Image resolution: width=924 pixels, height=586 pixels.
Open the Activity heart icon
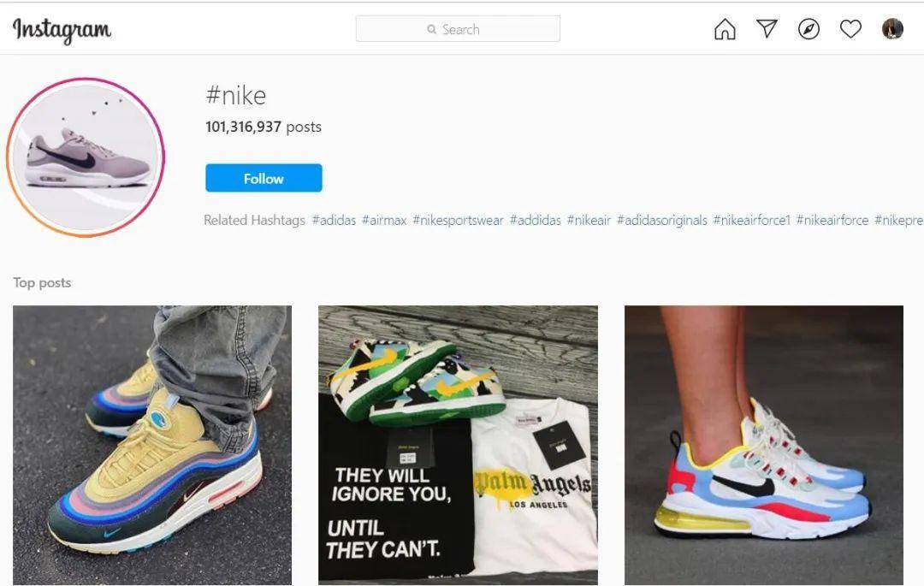850,28
